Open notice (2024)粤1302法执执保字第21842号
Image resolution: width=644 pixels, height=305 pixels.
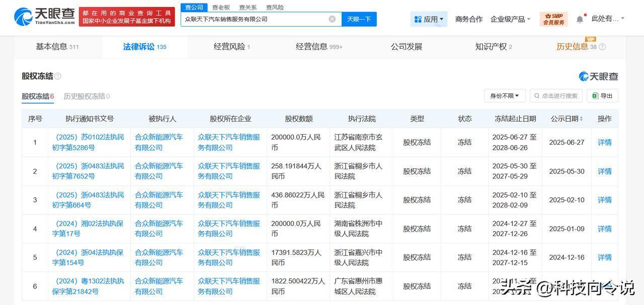tap(88, 286)
